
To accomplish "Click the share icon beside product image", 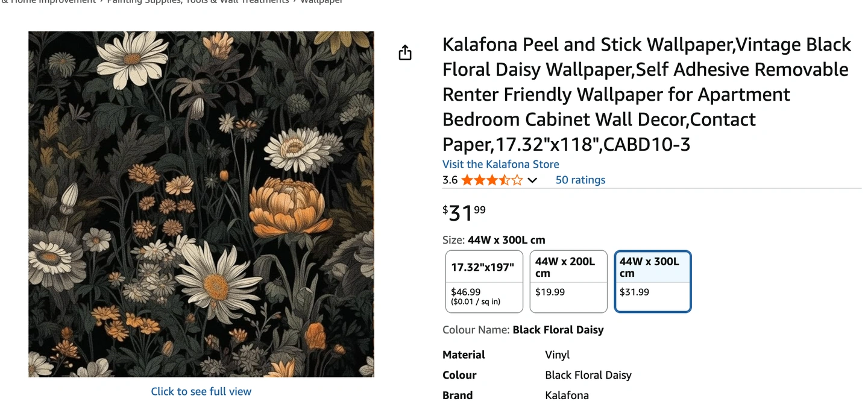I will 405,53.
